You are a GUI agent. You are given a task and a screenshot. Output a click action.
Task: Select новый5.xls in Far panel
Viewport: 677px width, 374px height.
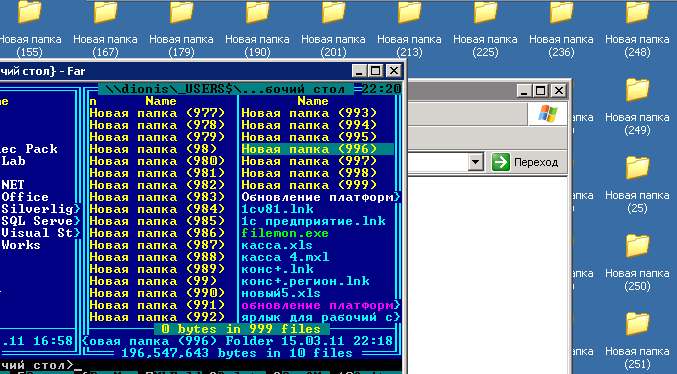coord(281,293)
